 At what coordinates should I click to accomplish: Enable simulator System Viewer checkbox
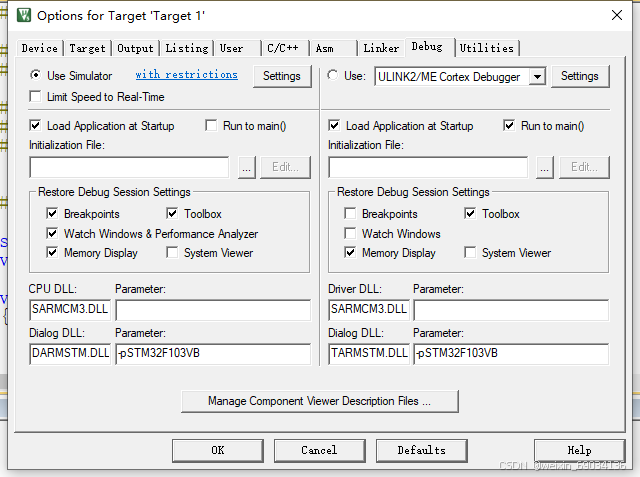click(172, 253)
